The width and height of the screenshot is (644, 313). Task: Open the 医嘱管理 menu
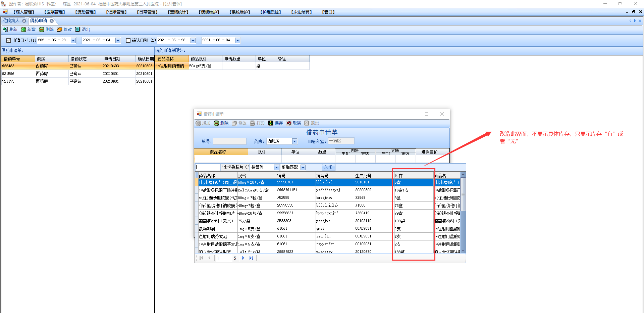pos(55,12)
